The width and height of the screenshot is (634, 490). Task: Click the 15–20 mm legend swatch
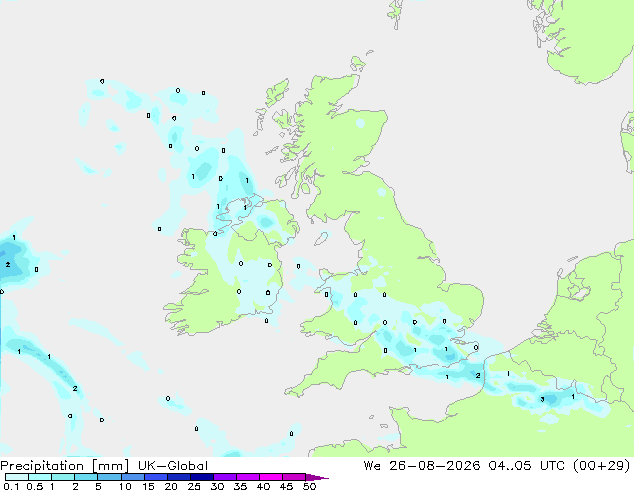[156, 477]
